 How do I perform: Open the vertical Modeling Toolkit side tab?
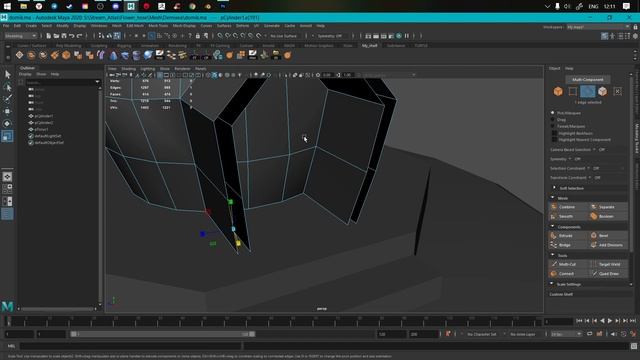[x=636, y=138]
